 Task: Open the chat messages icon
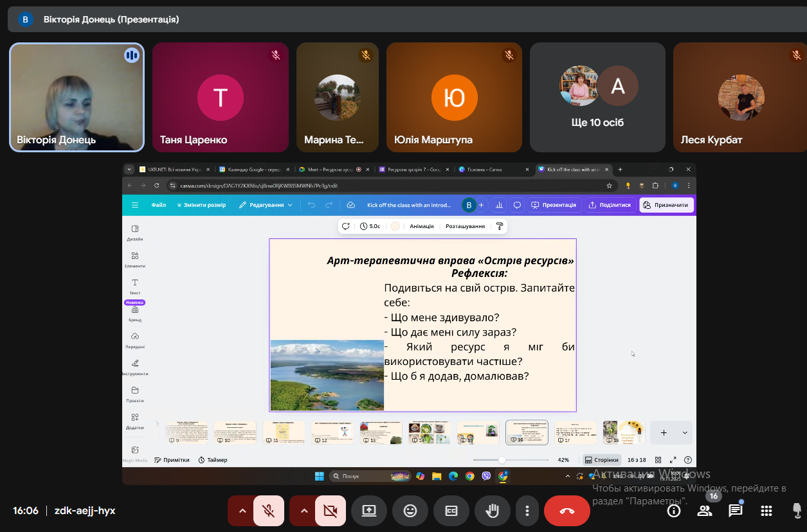click(x=735, y=511)
